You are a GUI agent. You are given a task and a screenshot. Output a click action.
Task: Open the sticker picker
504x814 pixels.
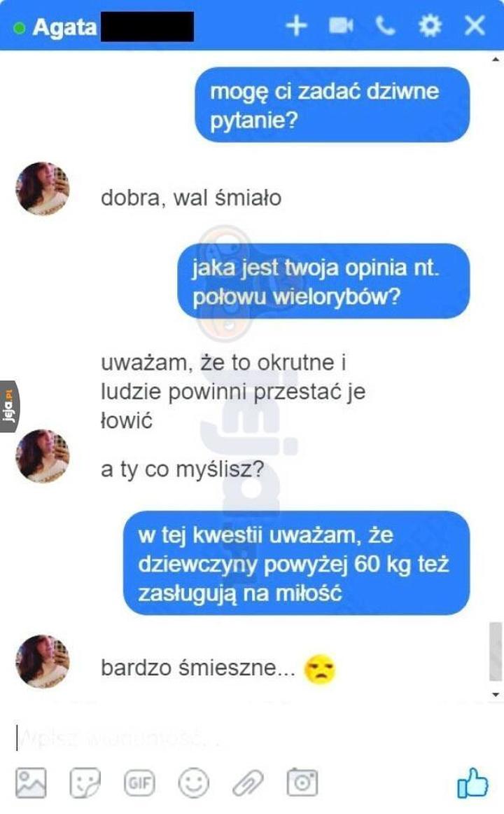point(85,783)
